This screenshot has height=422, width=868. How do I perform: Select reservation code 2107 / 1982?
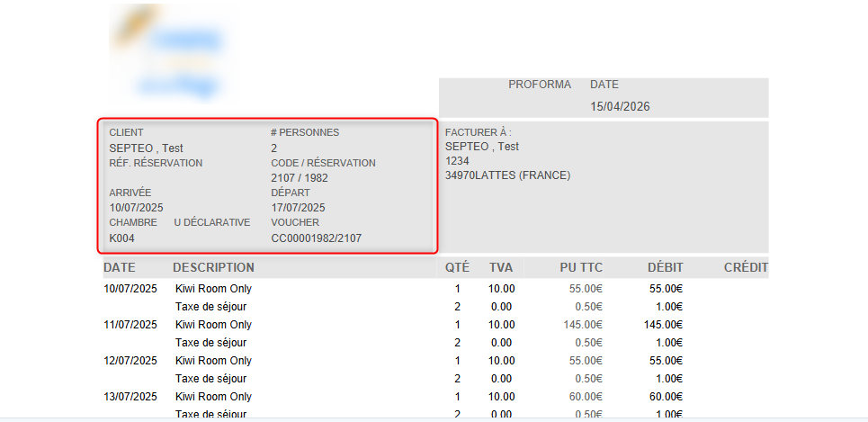(x=300, y=178)
